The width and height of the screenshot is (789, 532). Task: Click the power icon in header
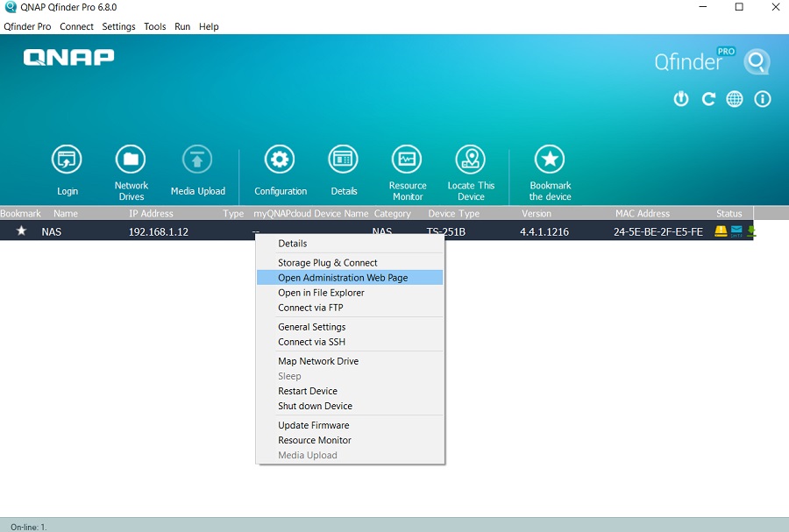click(x=681, y=98)
